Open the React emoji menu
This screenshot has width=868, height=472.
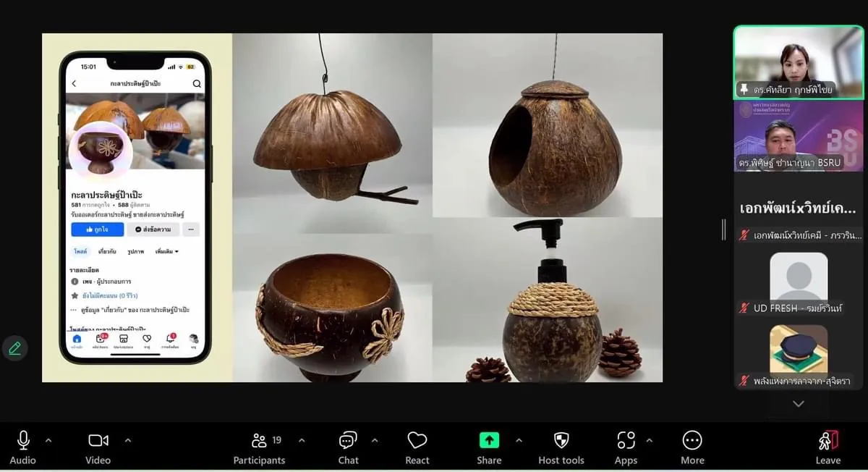[417, 441]
